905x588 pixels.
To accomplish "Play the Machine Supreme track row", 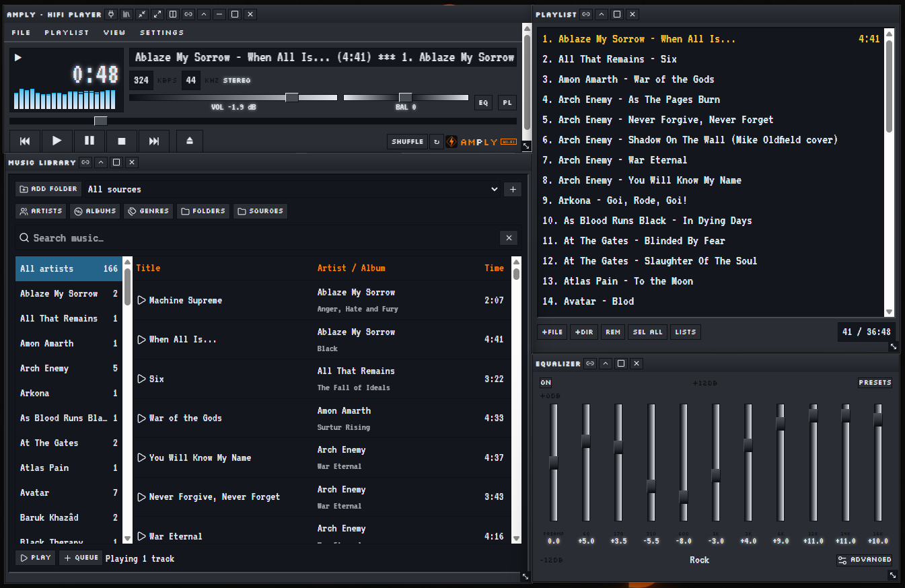I will (322, 300).
